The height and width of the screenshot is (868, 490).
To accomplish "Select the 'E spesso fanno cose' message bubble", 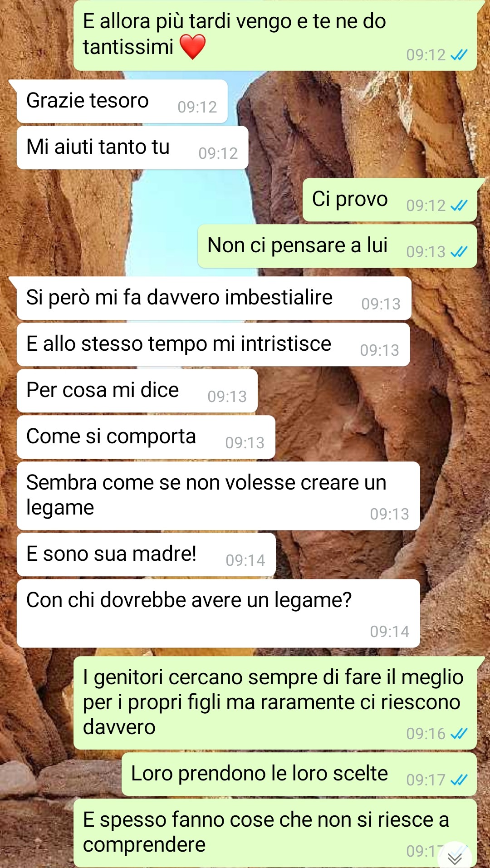I will click(275, 833).
